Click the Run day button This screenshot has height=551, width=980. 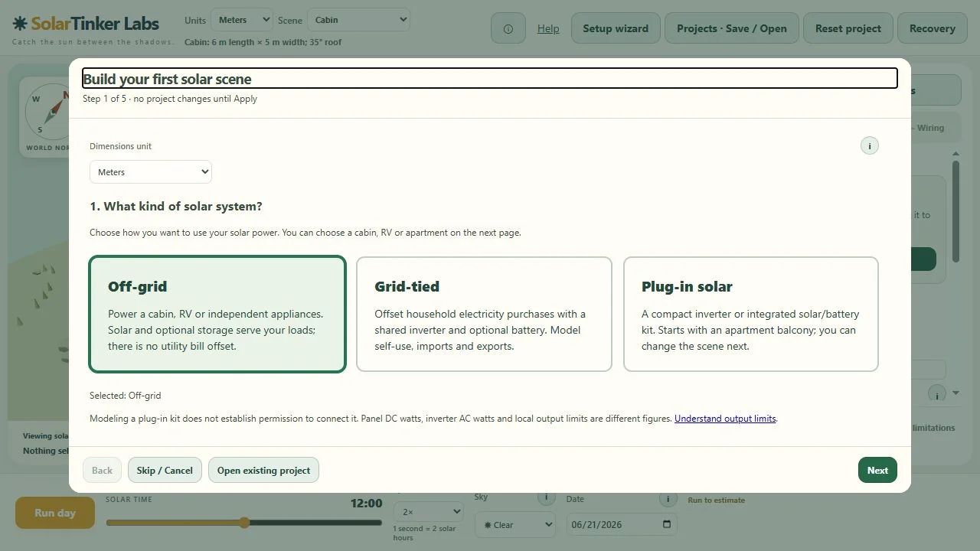(x=55, y=513)
